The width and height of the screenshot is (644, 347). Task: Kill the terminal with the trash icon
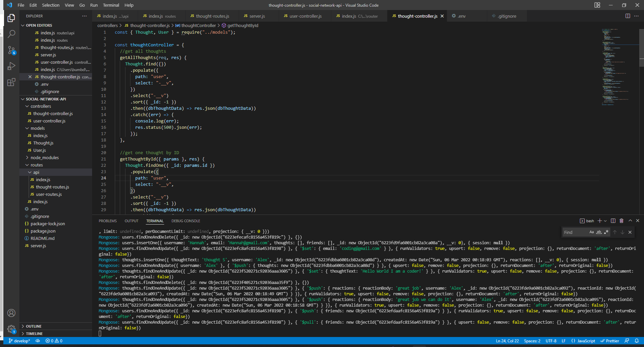pos(621,221)
